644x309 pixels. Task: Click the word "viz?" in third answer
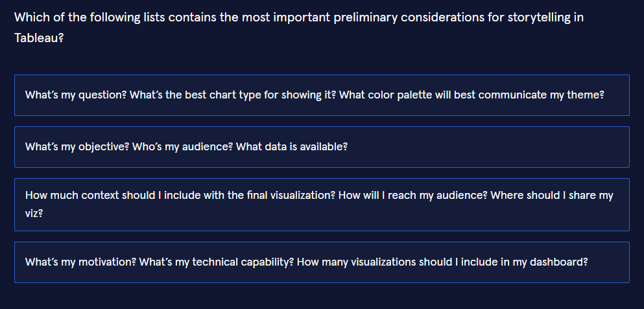point(34,212)
